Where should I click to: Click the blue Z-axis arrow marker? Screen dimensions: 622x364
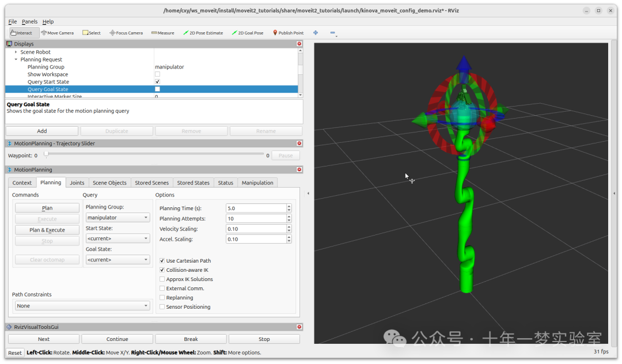(x=463, y=65)
